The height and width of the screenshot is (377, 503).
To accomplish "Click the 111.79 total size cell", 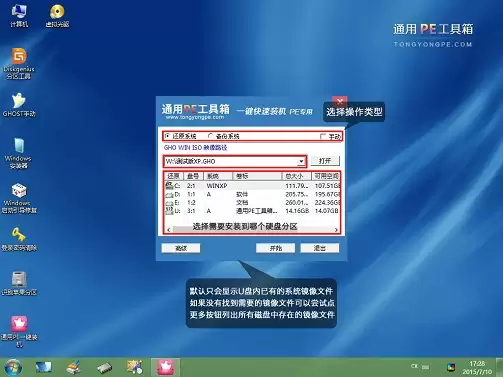I will [296, 186].
